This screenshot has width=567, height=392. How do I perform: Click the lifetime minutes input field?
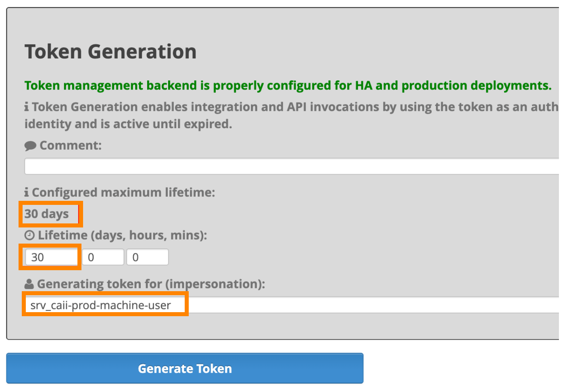click(x=147, y=257)
